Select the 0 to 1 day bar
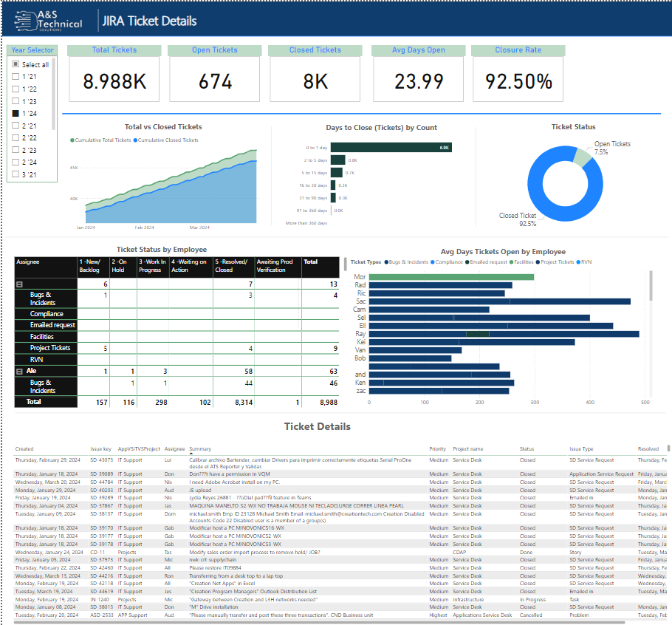672x625 pixels. pyautogui.click(x=391, y=148)
